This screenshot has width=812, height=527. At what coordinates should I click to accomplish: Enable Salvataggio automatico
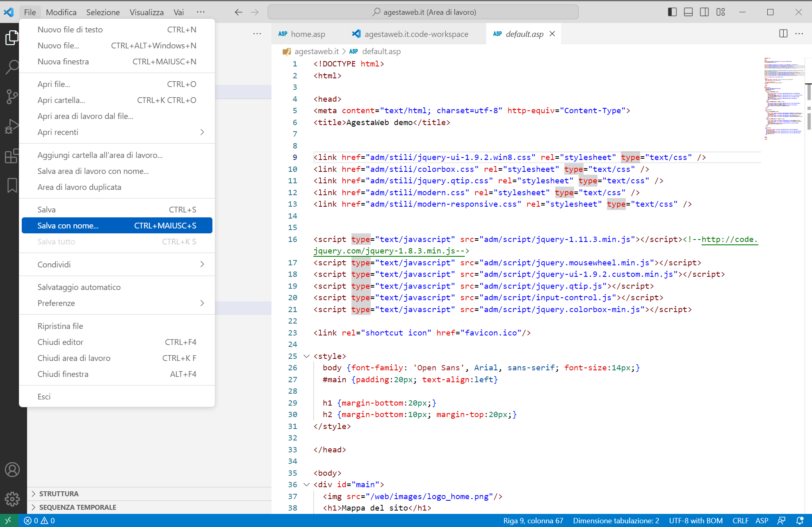pos(79,287)
